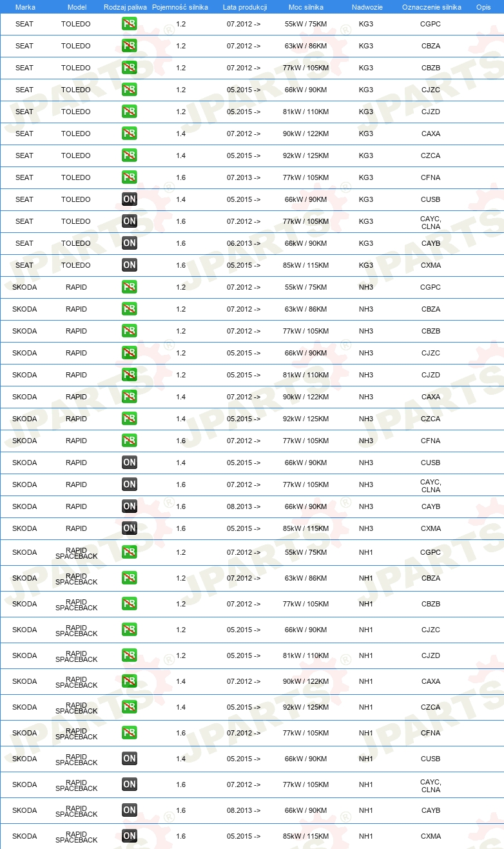
Task: Click the 'Oznaczenie silnika' column header
Action: pos(431,7)
